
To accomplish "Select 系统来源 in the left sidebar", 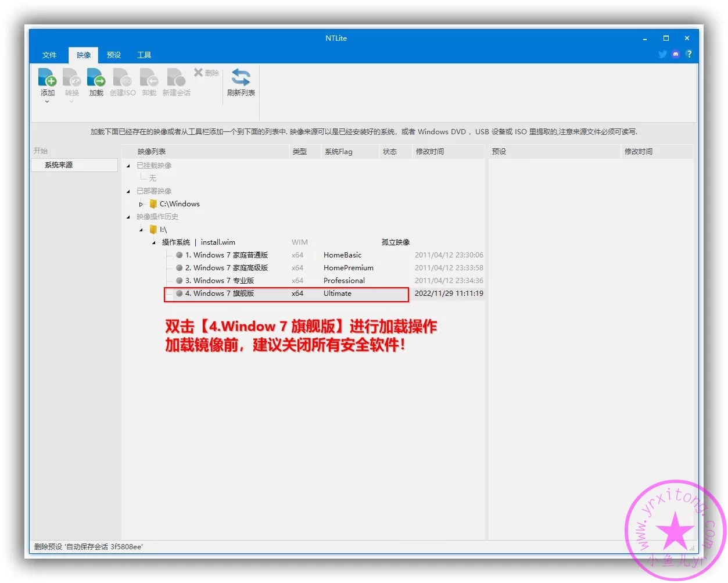I will 74,165.
